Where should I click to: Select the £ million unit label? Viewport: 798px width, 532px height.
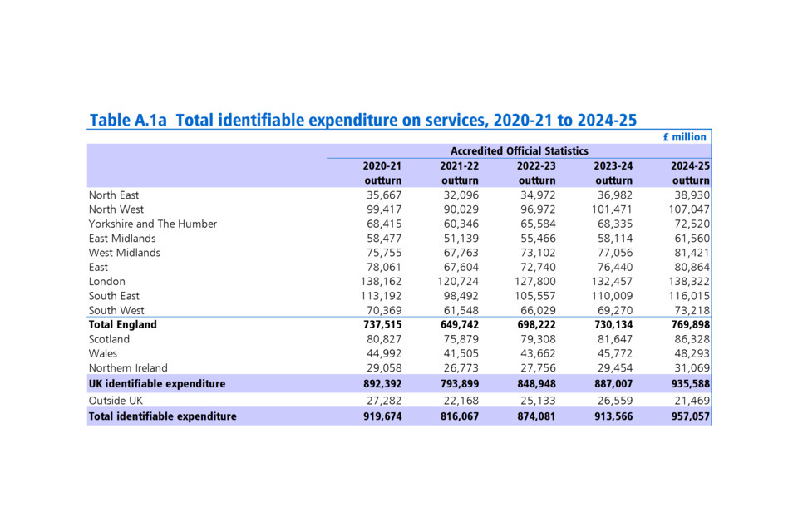(x=684, y=137)
